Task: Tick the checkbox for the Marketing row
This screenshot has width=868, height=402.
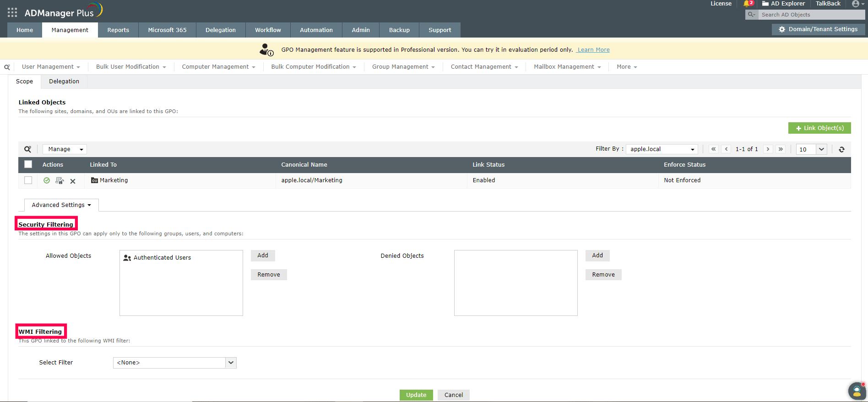Action: coord(28,180)
